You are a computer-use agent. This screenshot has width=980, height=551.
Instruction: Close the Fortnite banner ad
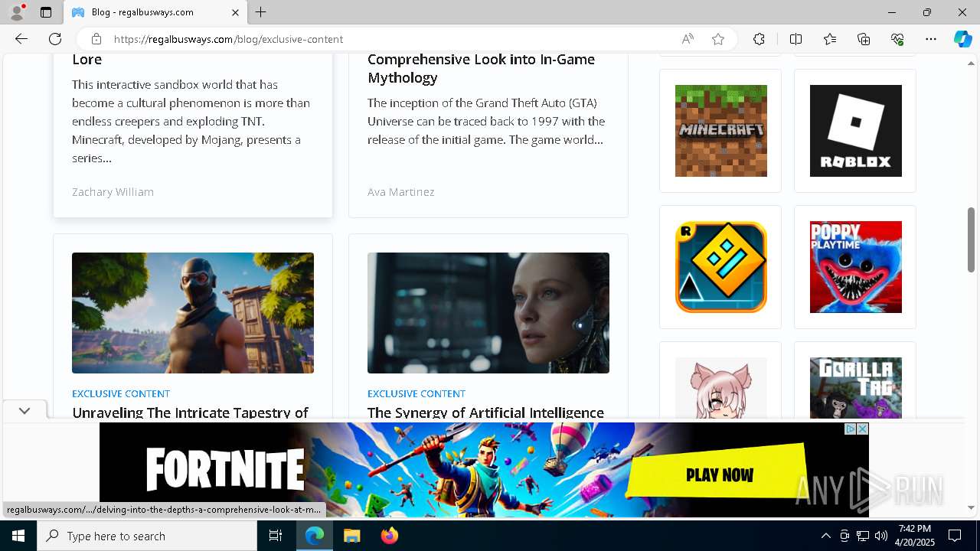(x=862, y=429)
